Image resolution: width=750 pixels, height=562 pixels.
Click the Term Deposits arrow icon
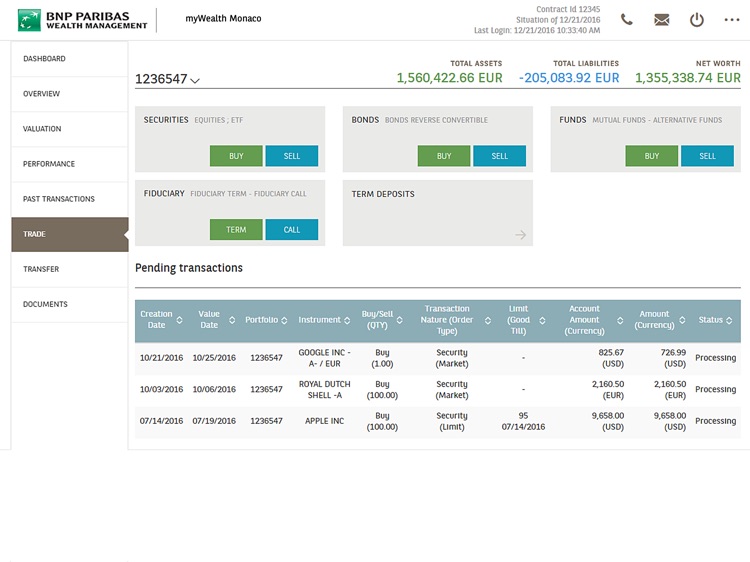(520, 235)
